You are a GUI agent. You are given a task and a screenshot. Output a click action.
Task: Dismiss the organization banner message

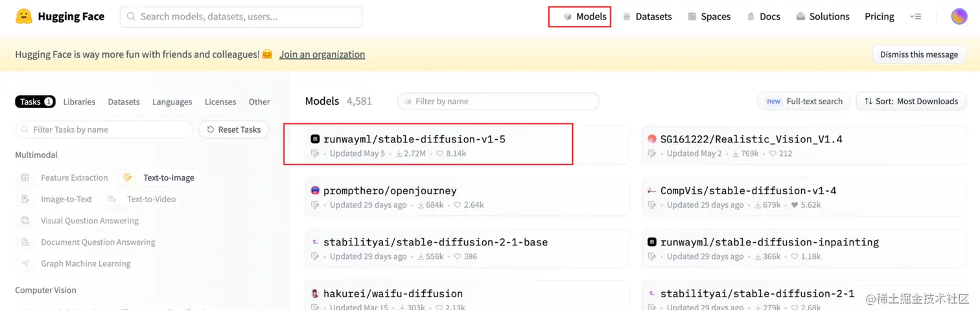(918, 54)
